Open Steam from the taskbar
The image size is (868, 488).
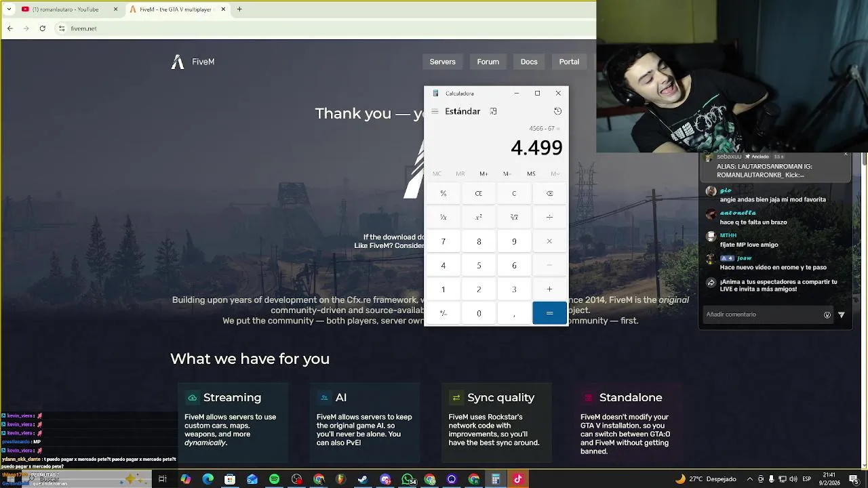(363, 479)
